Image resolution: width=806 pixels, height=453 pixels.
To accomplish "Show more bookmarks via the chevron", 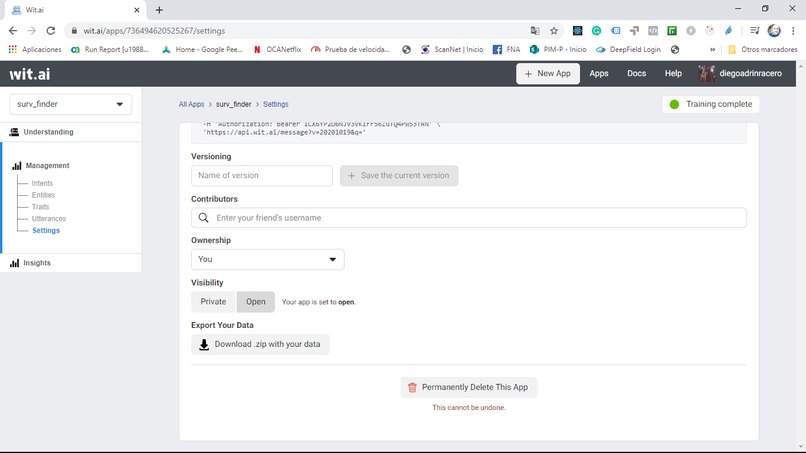I will [712, 49].
